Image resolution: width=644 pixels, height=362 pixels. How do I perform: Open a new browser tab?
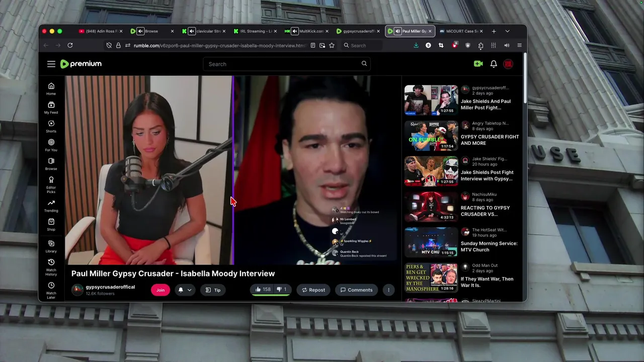tap(494, 31)
